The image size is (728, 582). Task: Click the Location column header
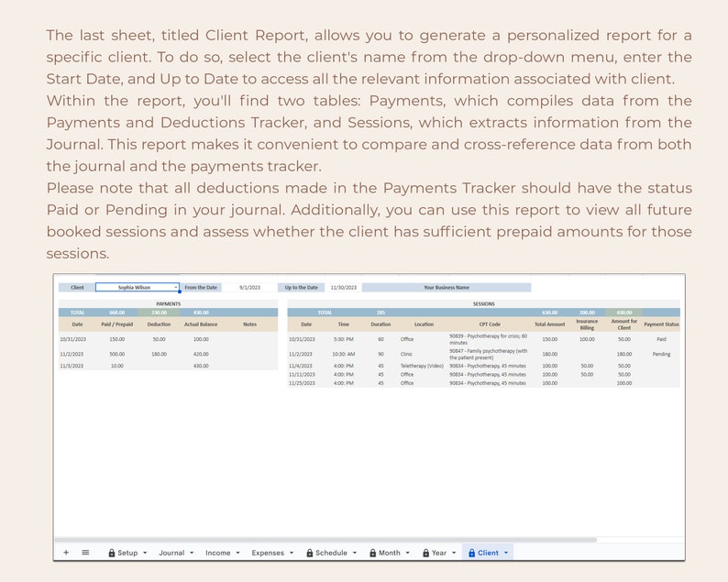[x=424, y=324]
